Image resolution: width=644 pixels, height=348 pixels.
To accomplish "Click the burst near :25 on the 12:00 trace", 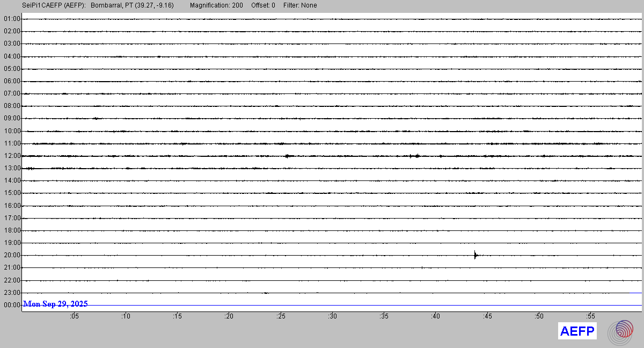I will coord(288,156).
